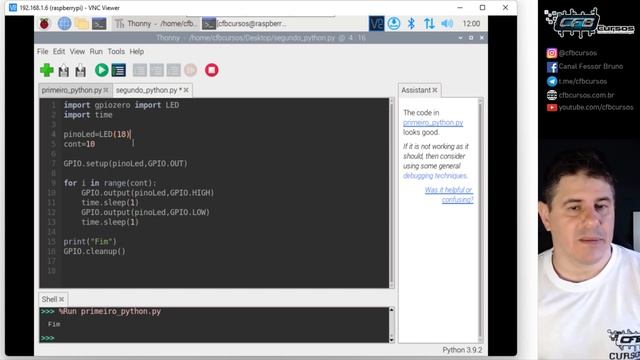Open the File menu
The image size is (640, 360).
click(42, 51)
